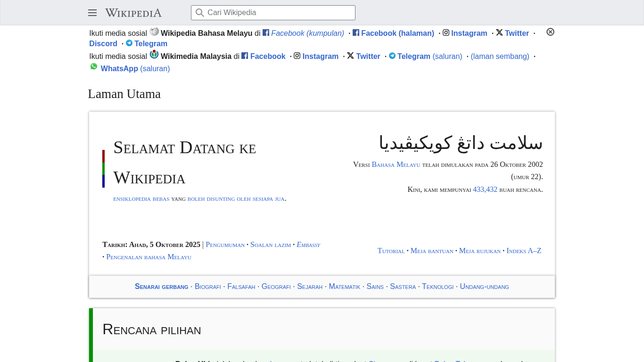
Task: Open Pengumuman announcements link
Action: tap(225, 245)
